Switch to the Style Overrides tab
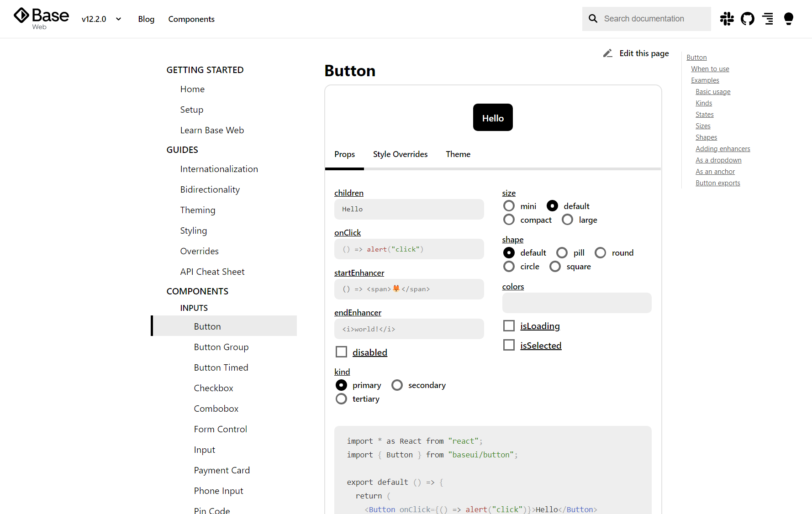Screen dimensions: 812x514 [x=400, y=154]
